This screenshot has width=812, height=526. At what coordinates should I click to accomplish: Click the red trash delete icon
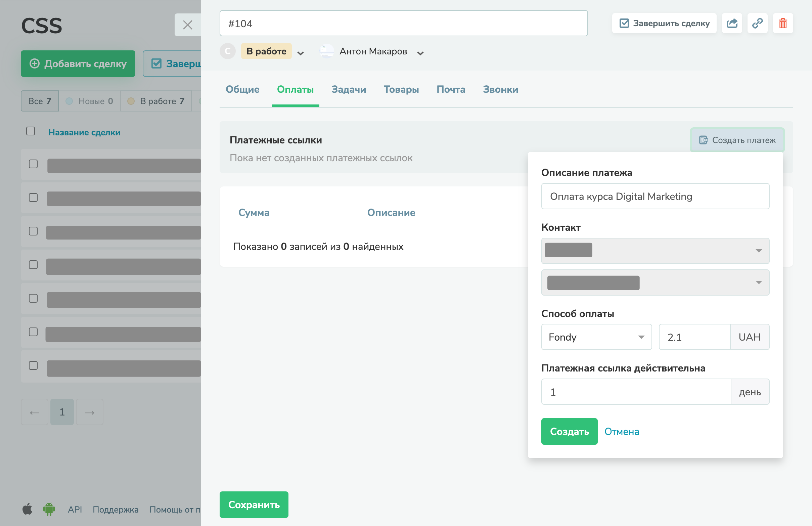tap(783, 23)
